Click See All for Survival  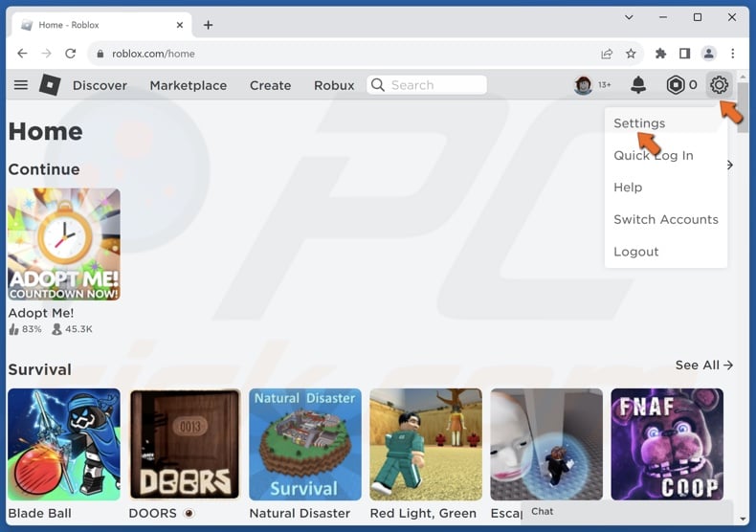tap(703, 365)
